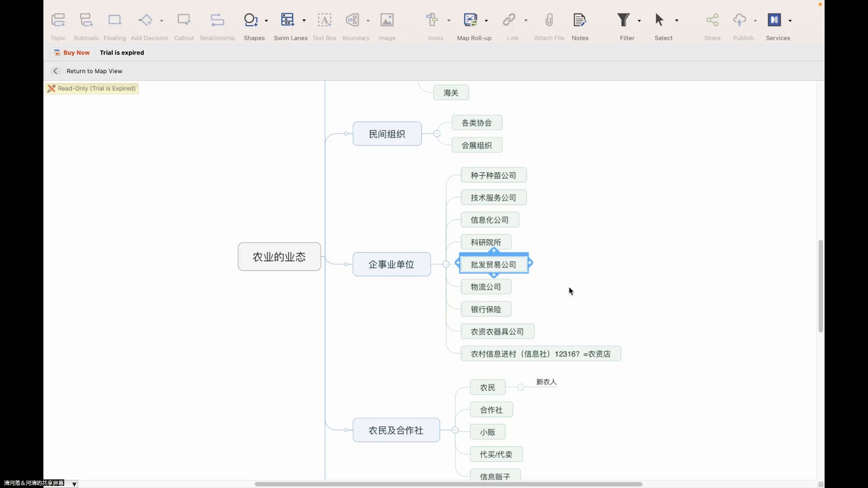Screen dimensions: 868x488
Task: Select the 民间组织 topic
Action: pos(387,134)
